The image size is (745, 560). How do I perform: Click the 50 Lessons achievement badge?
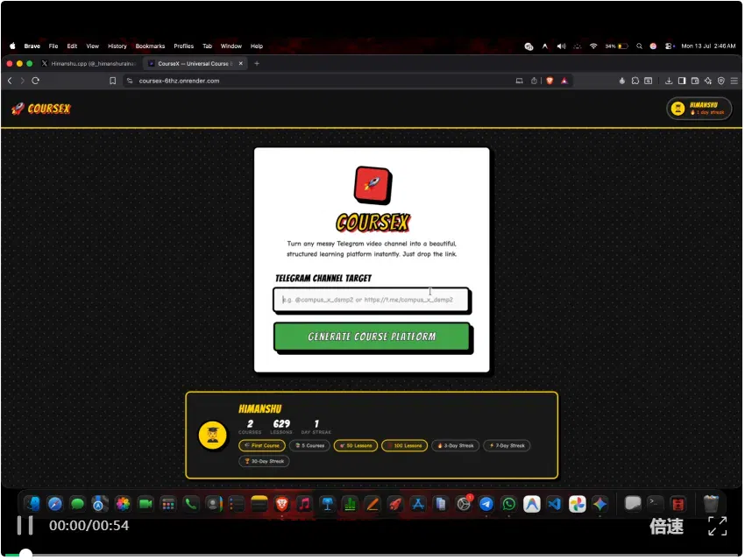(356, 445)
